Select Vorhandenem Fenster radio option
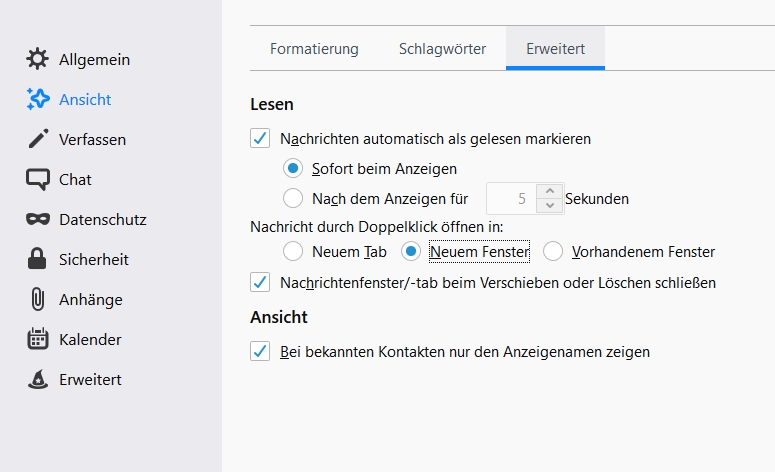 click(553, 251)
